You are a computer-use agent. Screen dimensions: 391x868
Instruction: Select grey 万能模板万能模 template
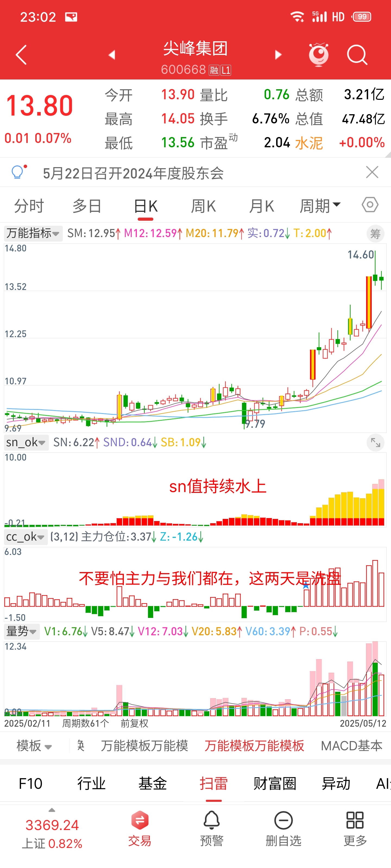[144, 746]
